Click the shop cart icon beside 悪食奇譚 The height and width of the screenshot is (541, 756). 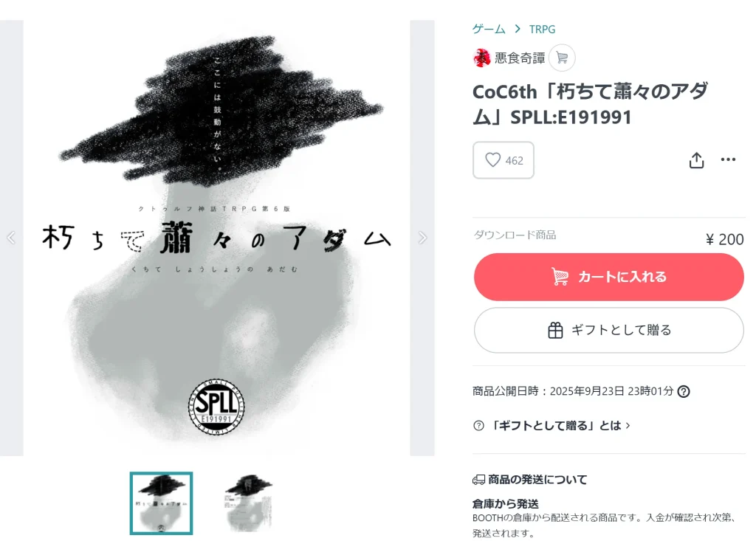[562, 58]
